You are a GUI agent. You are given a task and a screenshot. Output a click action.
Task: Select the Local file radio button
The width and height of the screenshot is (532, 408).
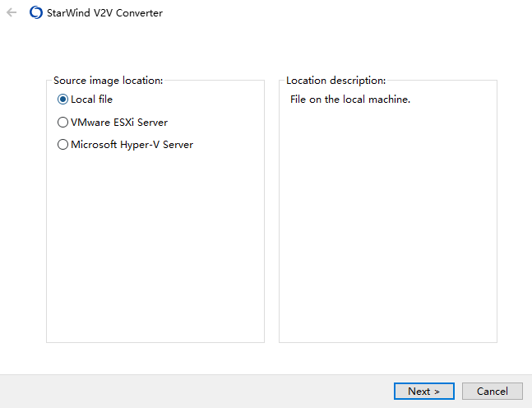point(62,100)
